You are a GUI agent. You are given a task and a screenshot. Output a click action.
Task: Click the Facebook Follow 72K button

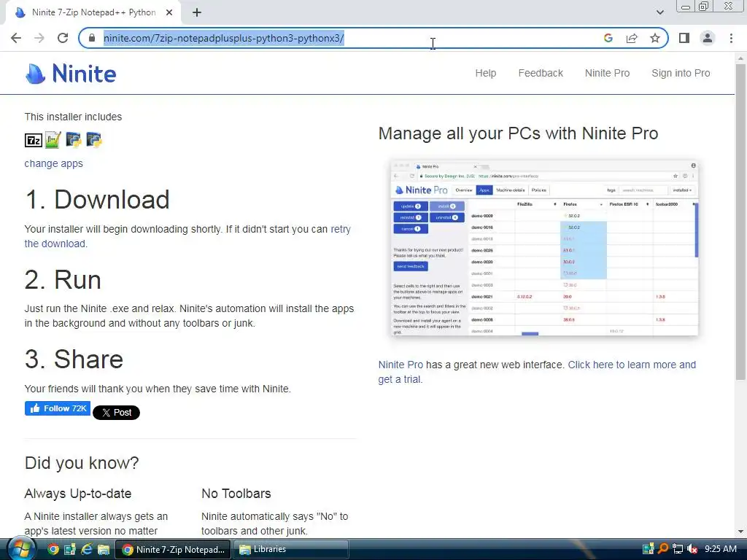click(x=58, y=408)
